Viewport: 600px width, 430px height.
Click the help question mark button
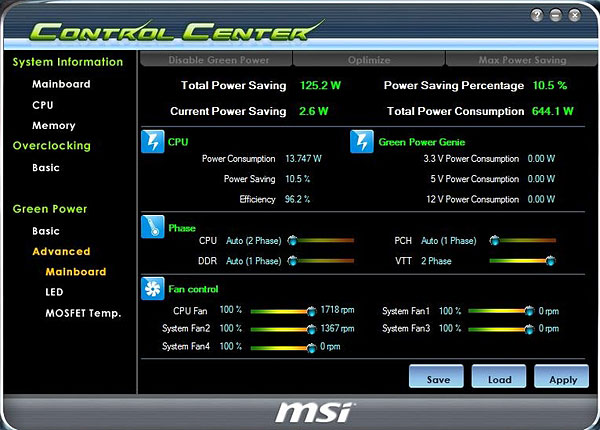(x=537, y=15)
